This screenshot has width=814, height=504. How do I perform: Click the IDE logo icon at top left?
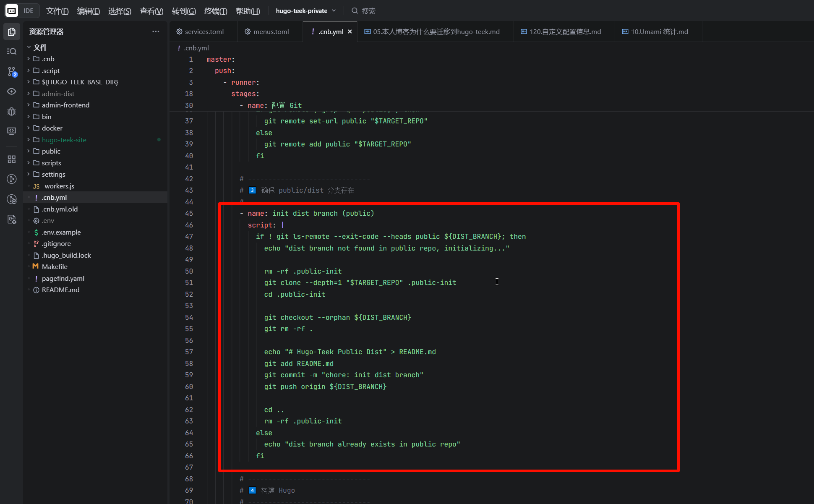point(12,10)
